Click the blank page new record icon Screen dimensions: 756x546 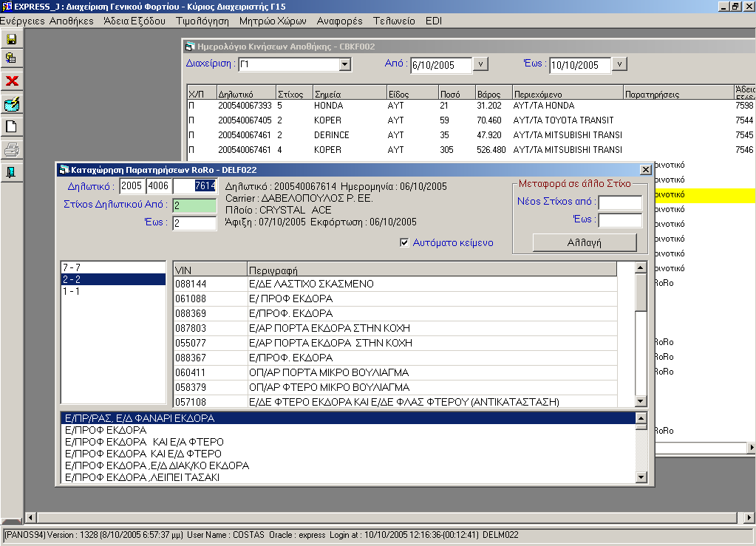point(12,127)
